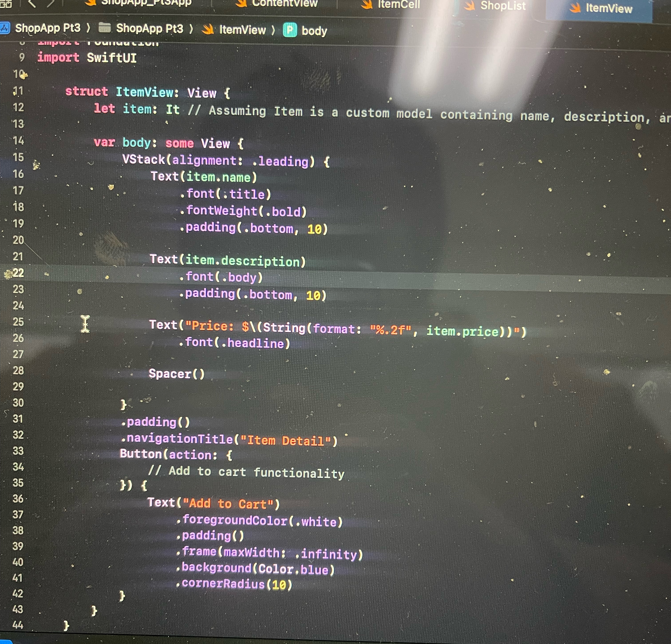Go back with navigation arrow

[x=32, y=3]
